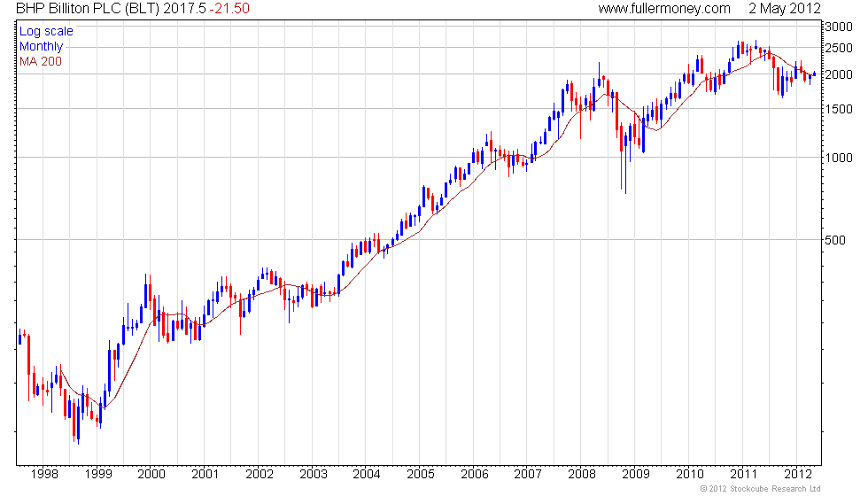Click the 2000 price axis label
This screenshot has width=868, height=496.
click(x=838, y=74)
